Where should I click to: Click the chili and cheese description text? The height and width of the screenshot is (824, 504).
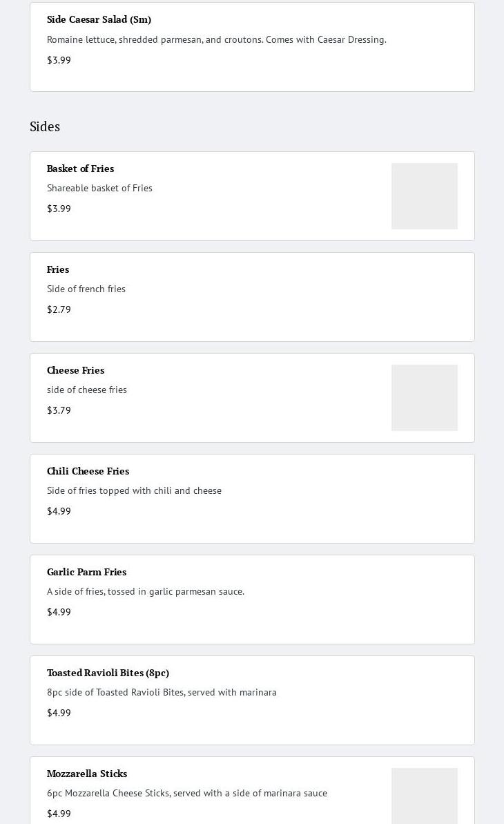click(134, 490)
